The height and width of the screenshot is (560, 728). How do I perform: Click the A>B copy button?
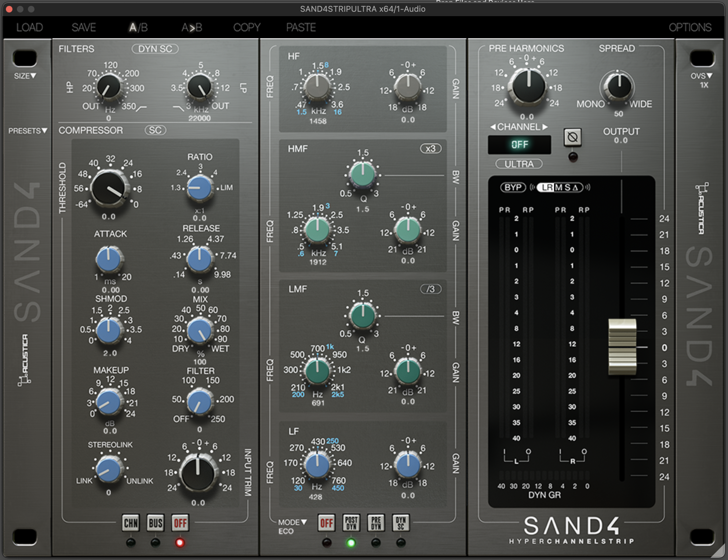(x=192, y=28)
